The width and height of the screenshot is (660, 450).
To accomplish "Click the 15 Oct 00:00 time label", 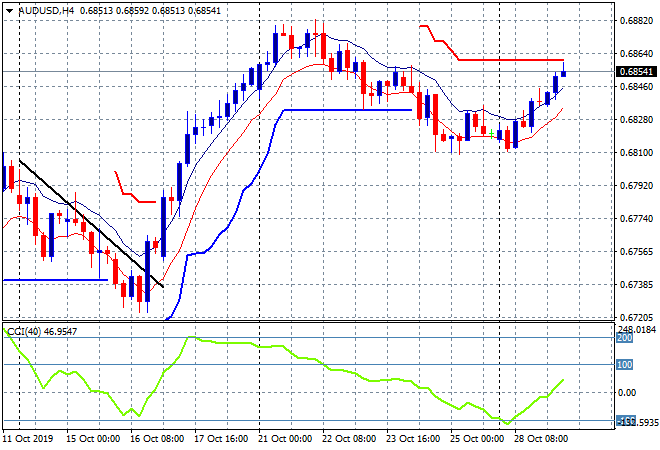I will 93,439.
